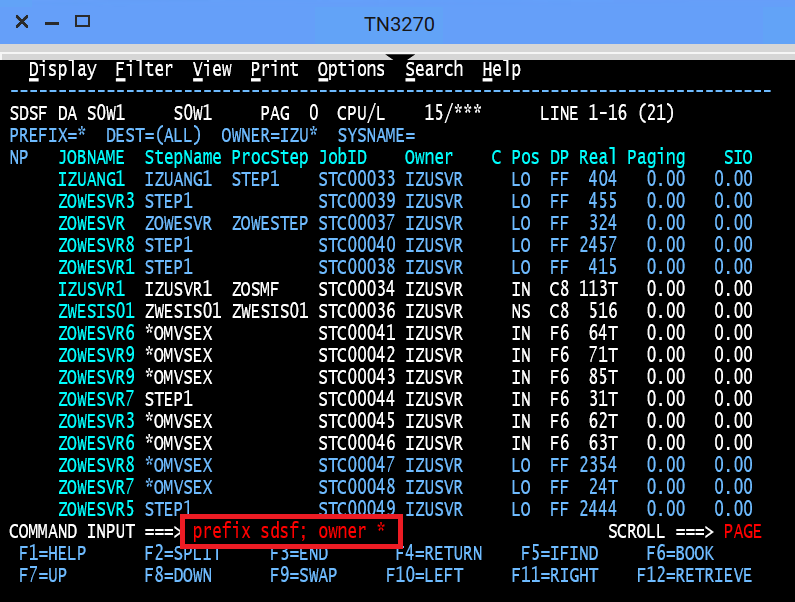795x602 pixels.
Task: Close the TN3270 window
Action: (x=21, y=21)
